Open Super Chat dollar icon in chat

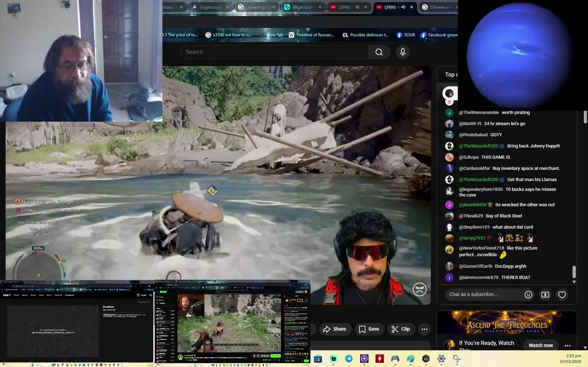click(x=545, y=295)
